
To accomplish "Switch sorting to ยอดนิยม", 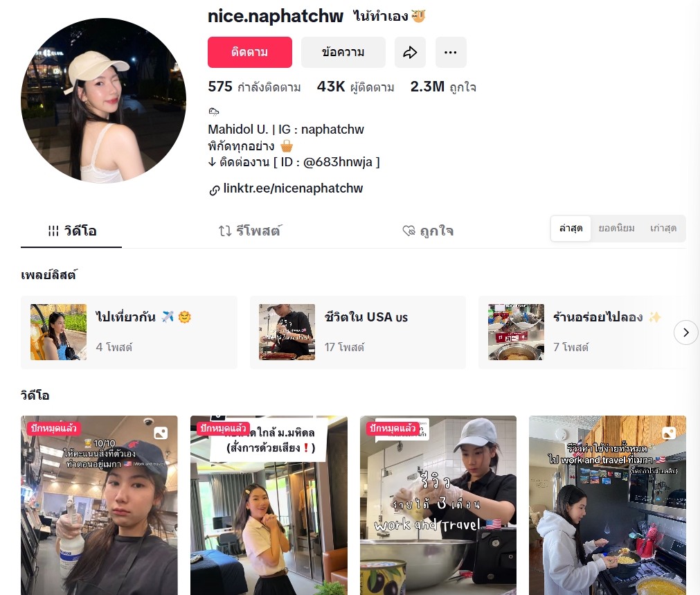I will click(616, 229).
